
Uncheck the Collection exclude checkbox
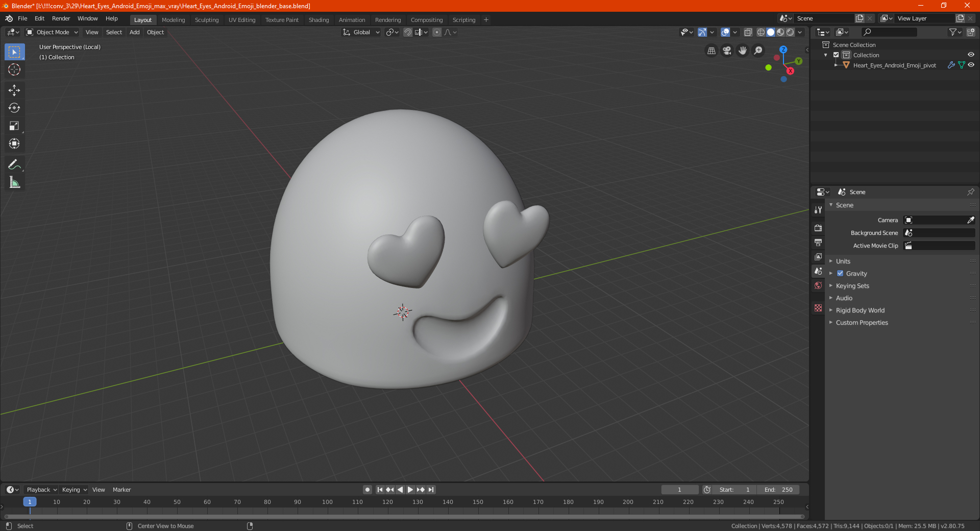tap(836, 55)
